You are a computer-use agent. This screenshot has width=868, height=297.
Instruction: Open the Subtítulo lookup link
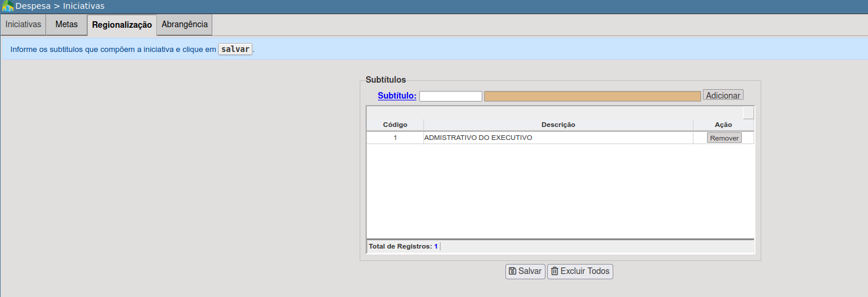click(x=397, y=96)
